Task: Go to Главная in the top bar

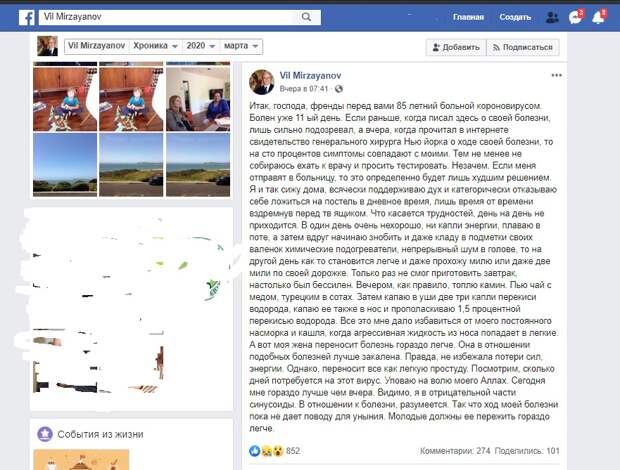Action: [468, 17]
